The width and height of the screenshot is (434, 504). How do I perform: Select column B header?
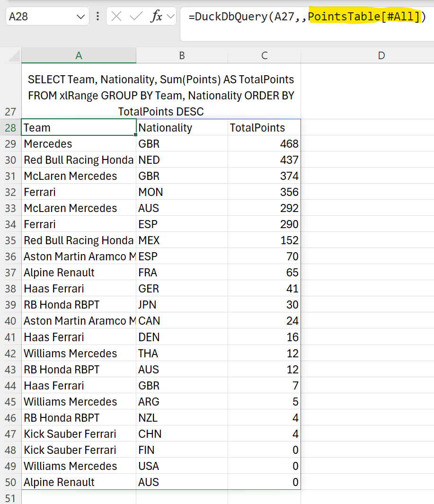pos(182,55)
